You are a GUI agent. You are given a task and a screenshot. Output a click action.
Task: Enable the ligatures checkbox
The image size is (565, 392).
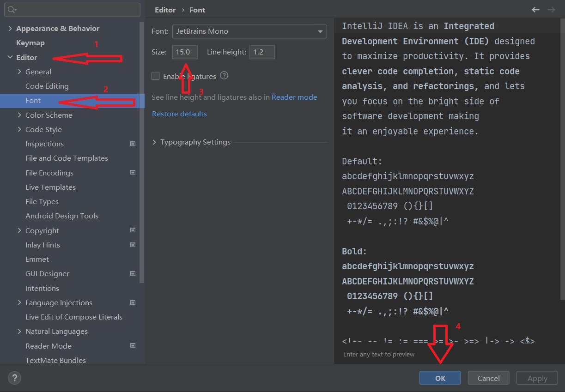(156, 76)
